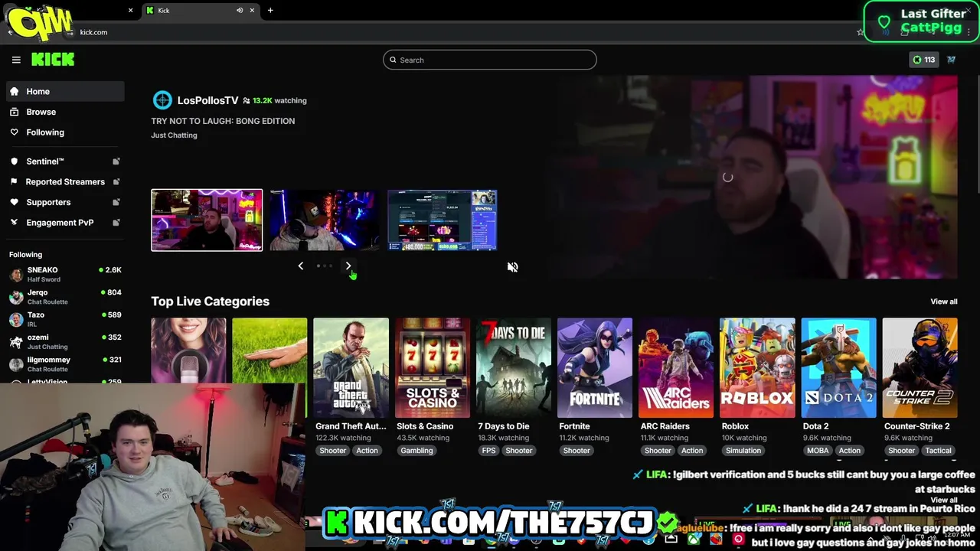The height and width of the screenshot is (551, 980).
Task: Close the Kick browser tab
Action: (x=253, y=11)
